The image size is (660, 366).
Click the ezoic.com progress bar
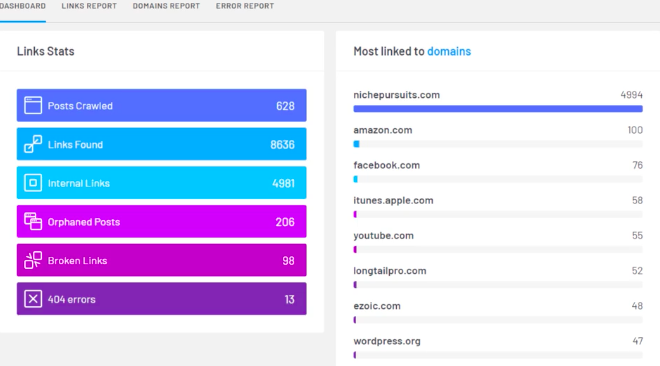coord(498,320)
